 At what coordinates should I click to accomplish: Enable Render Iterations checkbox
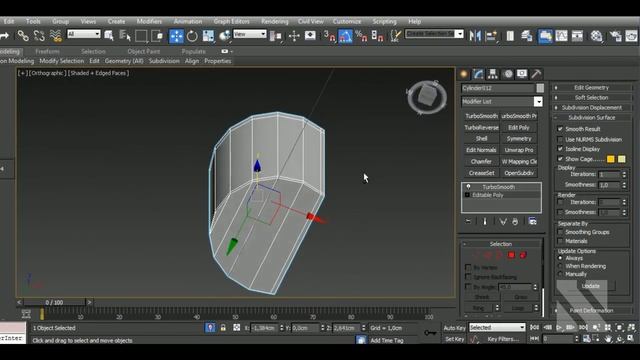(560, 202)
